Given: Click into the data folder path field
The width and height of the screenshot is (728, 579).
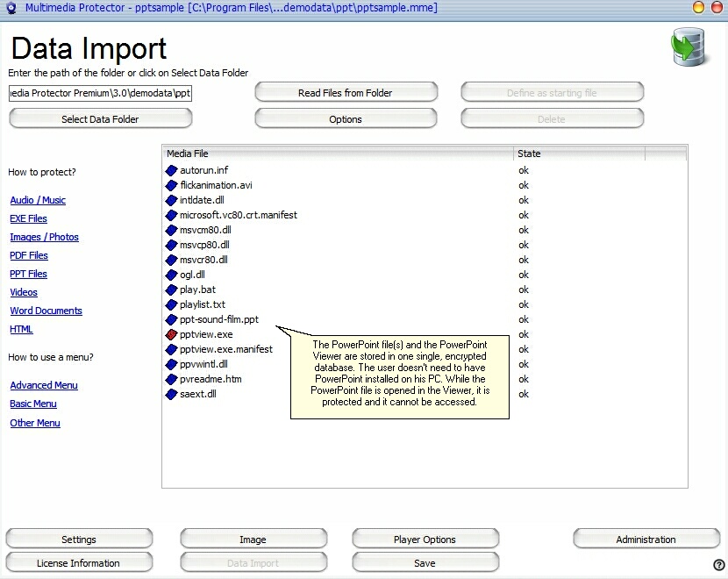Looking at the screenshot, I should click(100, 93).
